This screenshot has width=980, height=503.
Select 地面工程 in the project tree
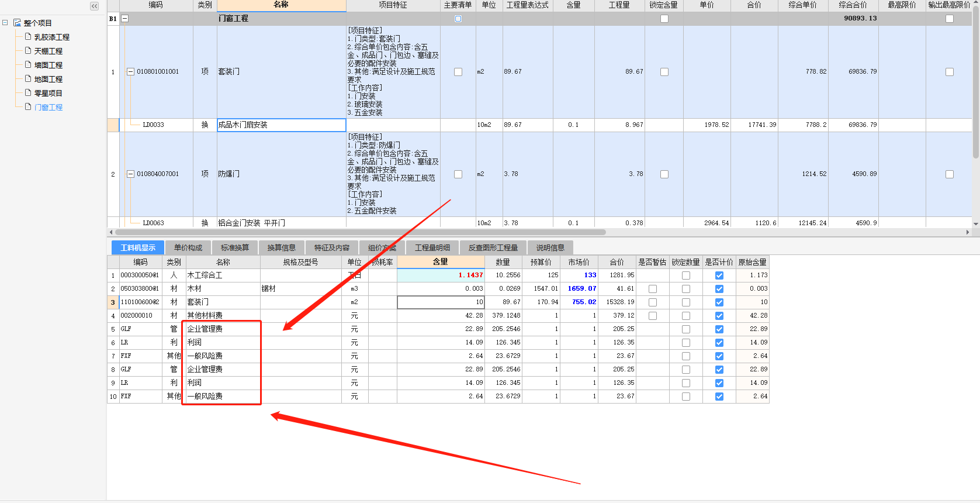point(48,79)
